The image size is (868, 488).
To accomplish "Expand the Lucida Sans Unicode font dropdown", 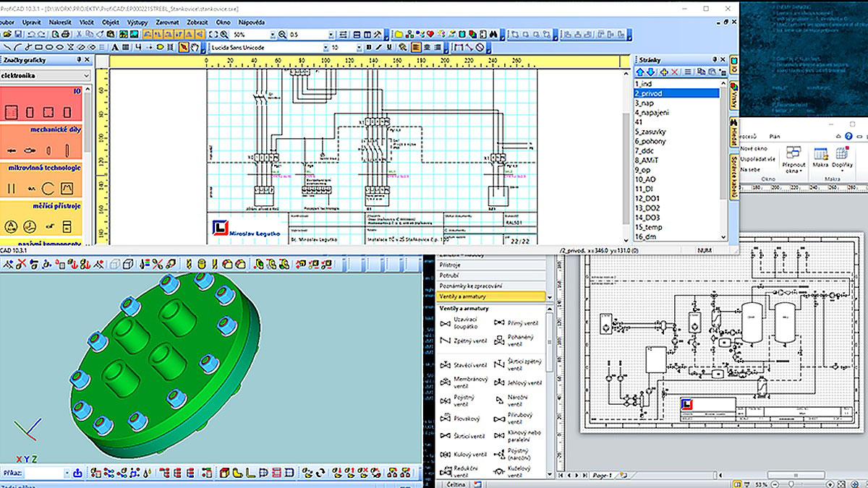I will tap(325, 48).
